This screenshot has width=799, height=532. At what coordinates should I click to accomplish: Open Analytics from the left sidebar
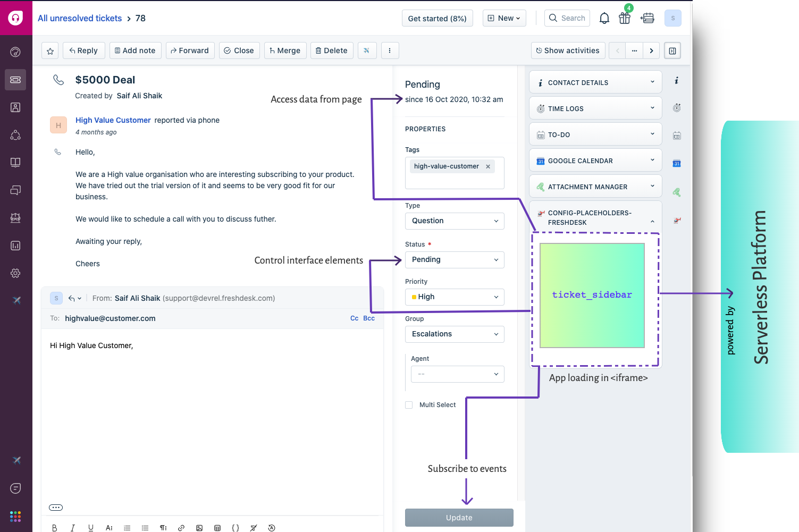tap(15, 245)
